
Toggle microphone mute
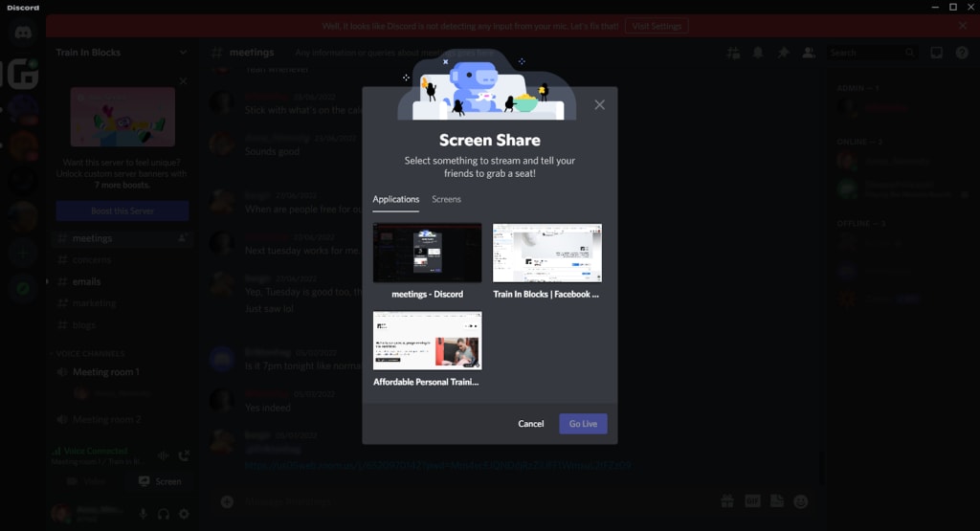point(144,514)
